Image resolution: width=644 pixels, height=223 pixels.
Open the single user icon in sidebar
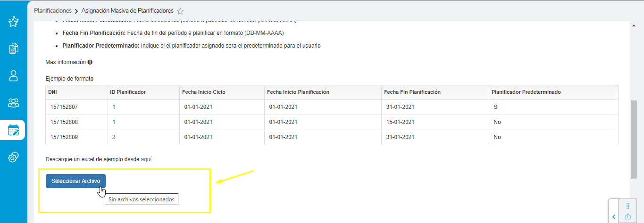pos(13,75)
